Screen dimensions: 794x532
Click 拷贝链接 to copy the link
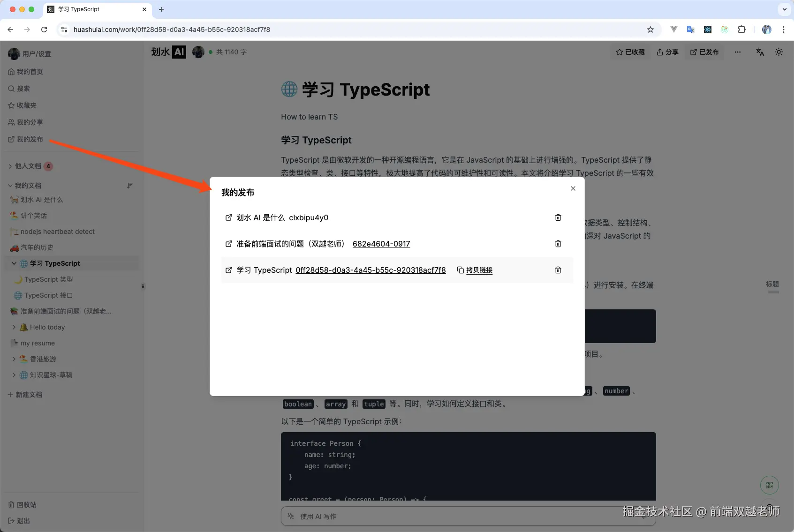(x=475, y=270)
